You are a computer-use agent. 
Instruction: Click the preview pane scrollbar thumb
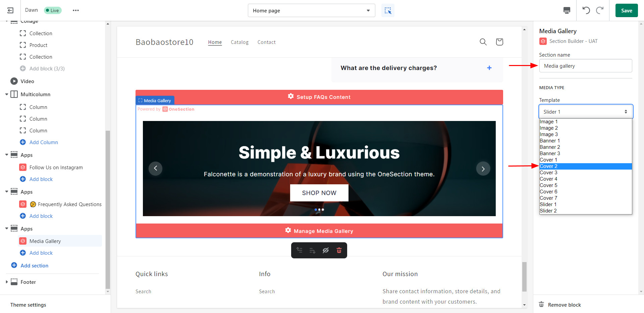pos(524,276)
